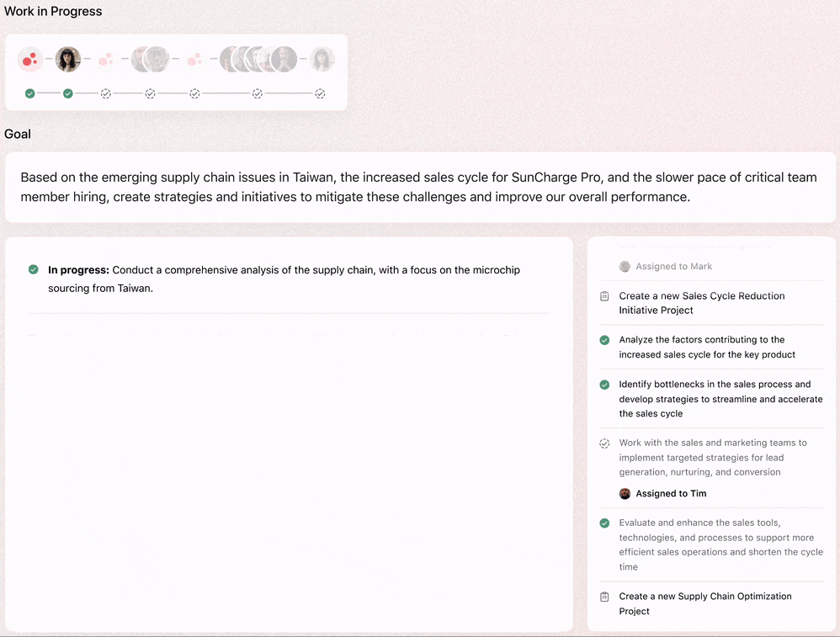Toggle completion on Identify bottlenecks task
840x637 pixels.
pos(604,385)
